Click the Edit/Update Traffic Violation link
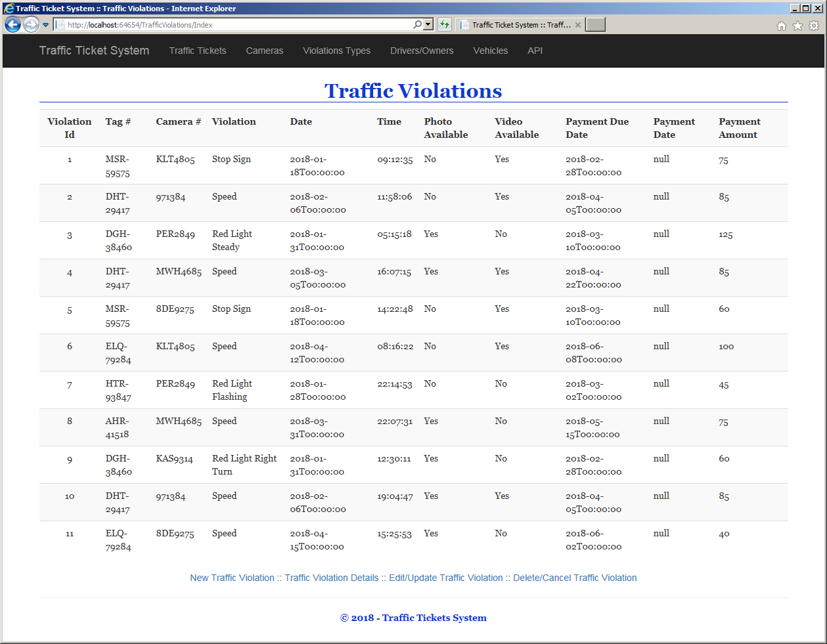Screen dimensions: 827x644 click(x=446, y=578)
